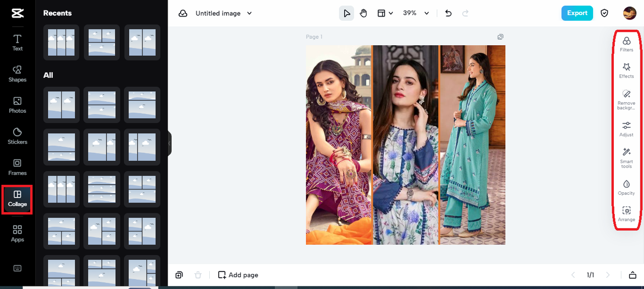Select the right teal-dress photo on canvas
Viewport: 644px width, 289px height.
tap(472, 145)
